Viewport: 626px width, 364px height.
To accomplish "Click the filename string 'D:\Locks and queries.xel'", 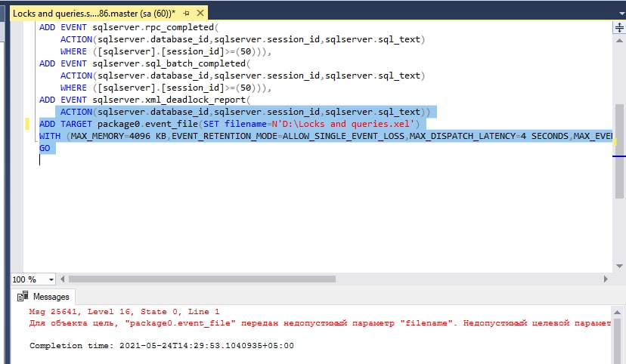I will point(343,124).
